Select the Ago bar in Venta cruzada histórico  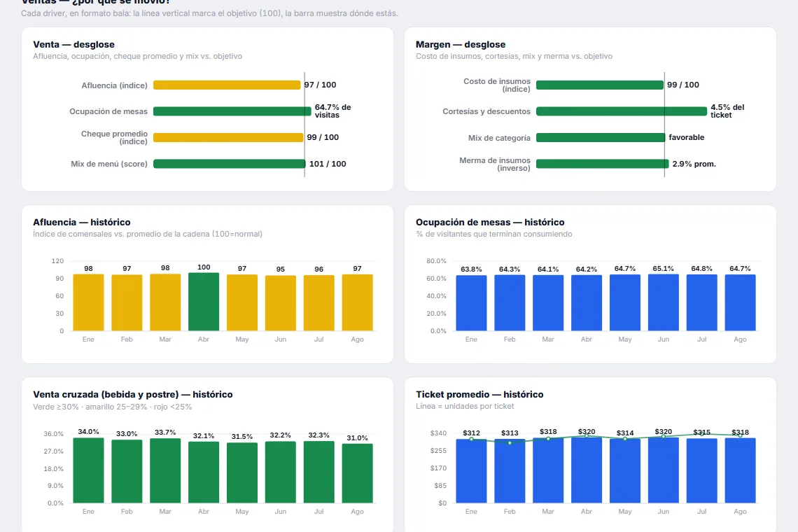point(357,473)
